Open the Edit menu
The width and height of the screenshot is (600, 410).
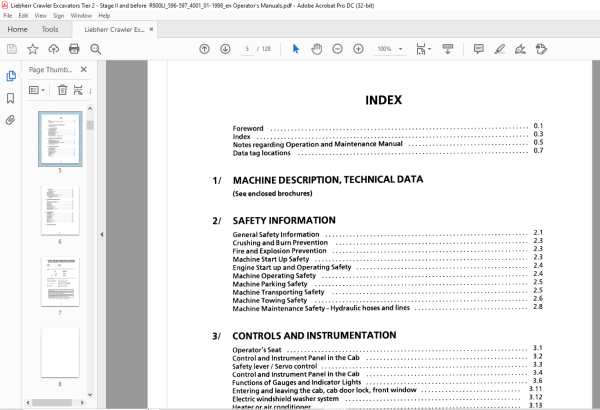(x=23, y=16)
